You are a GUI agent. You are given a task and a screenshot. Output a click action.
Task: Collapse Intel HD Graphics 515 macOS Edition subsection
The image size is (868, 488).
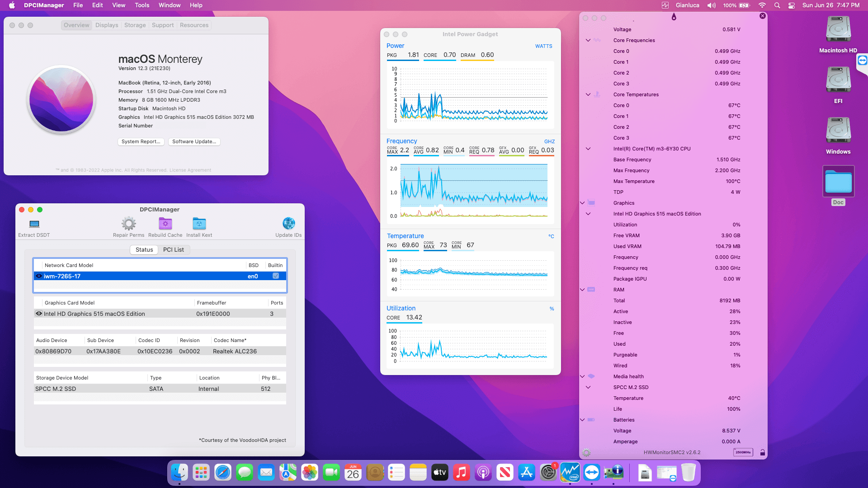click(x=588, y=214)
